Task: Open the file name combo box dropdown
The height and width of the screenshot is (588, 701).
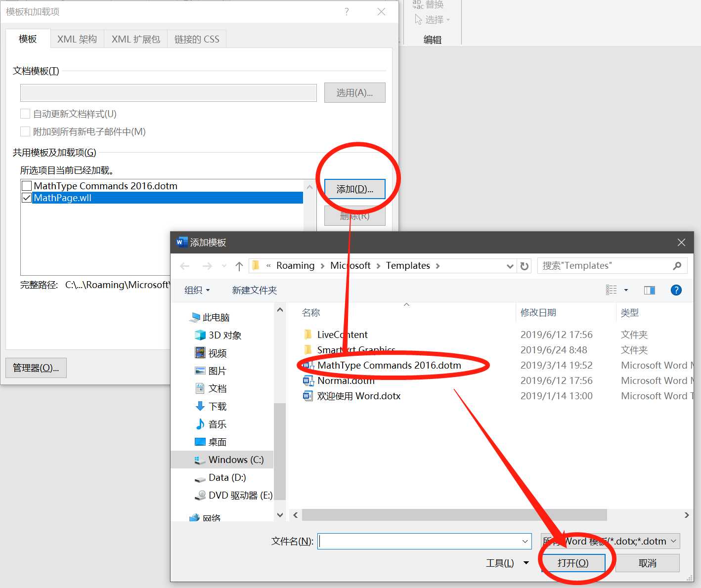Action: tap(525, 542)
